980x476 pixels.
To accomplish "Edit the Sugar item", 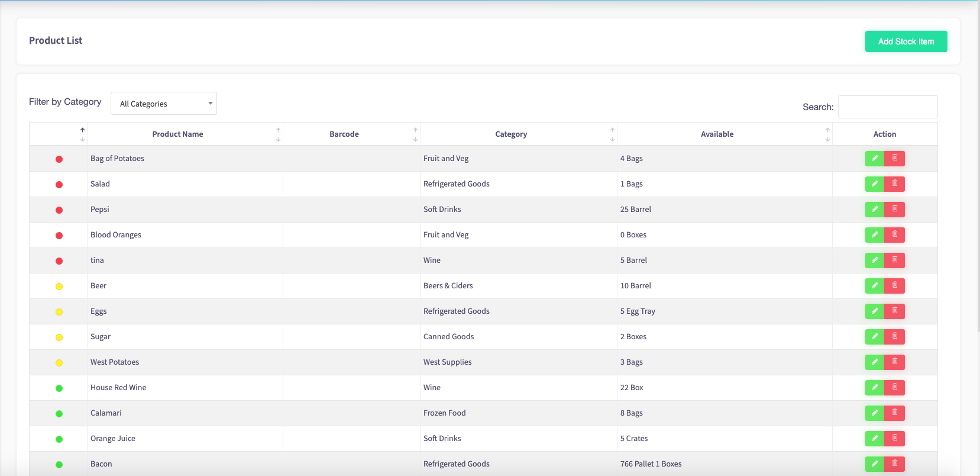I will pyautogui.click(x=875, y=337).
